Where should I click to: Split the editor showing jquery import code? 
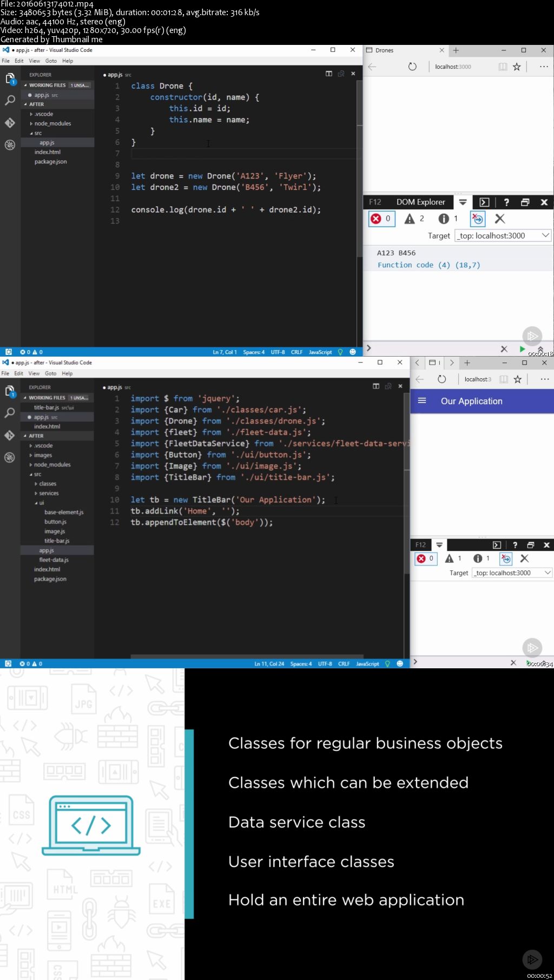click(x=376, y=386)
